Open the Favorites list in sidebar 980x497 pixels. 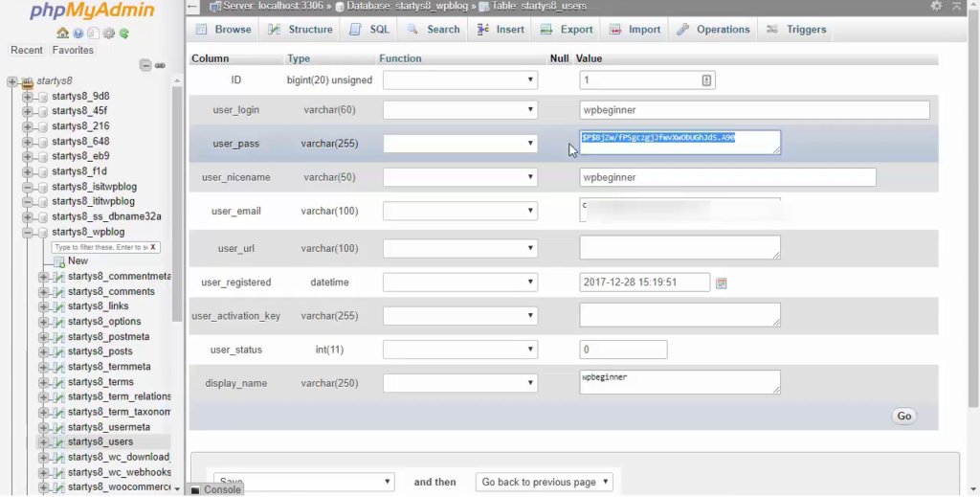pos(74,50)
